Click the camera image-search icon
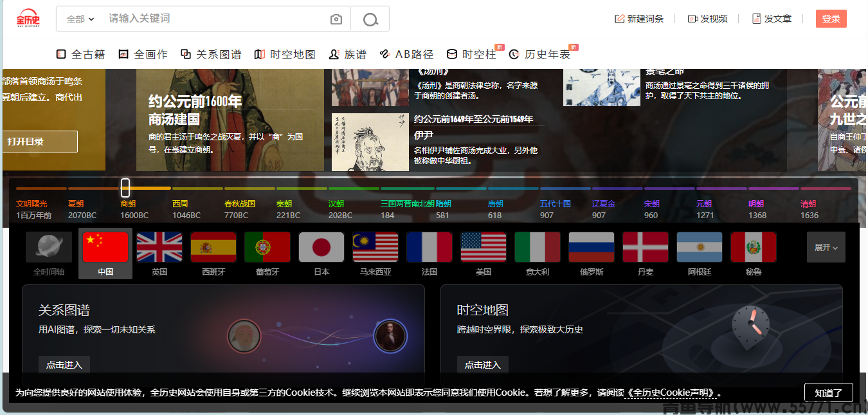This screenshot has height=415, width=868. coord(336,19)
